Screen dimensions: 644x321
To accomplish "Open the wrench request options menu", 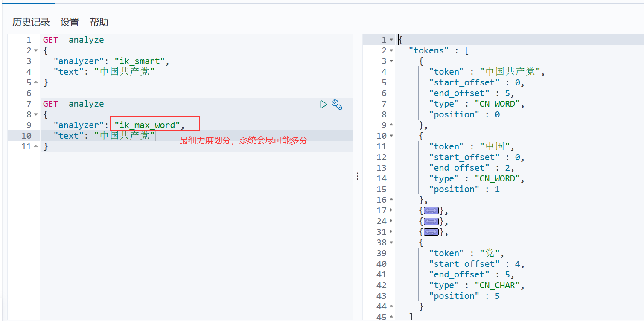I will coord(337,104).
